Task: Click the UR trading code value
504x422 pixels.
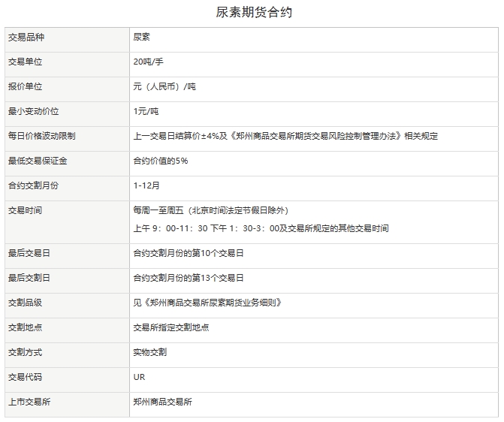Action: coord(139,377)
